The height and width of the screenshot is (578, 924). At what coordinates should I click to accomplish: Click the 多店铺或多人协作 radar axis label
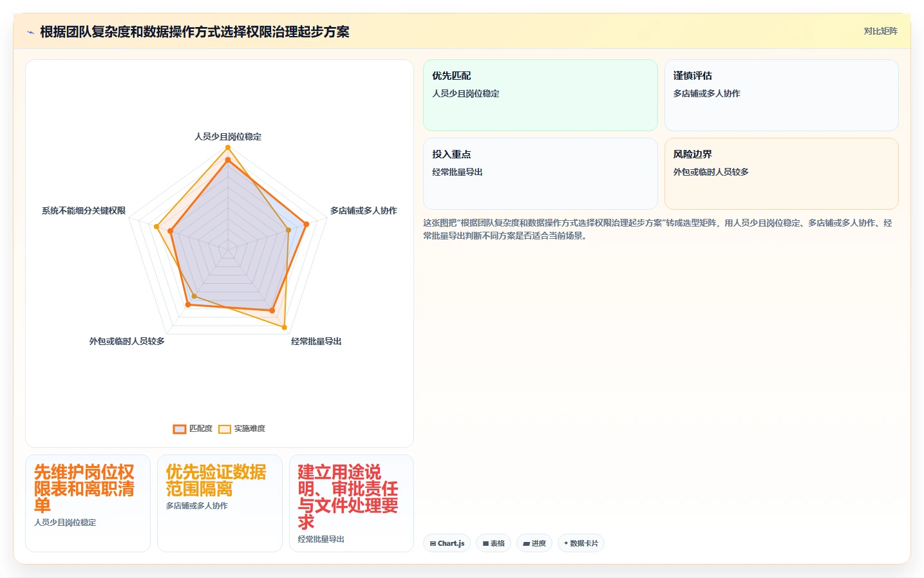[x=363, y=210]
